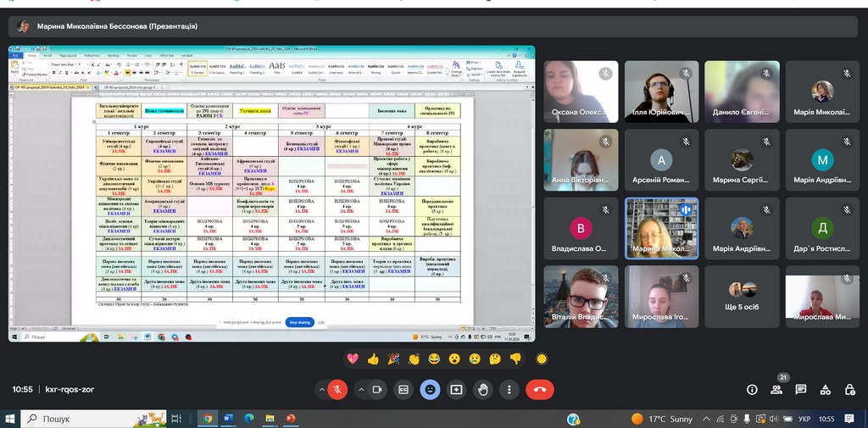Toggle the emoji reactions bar

point(431,389)
